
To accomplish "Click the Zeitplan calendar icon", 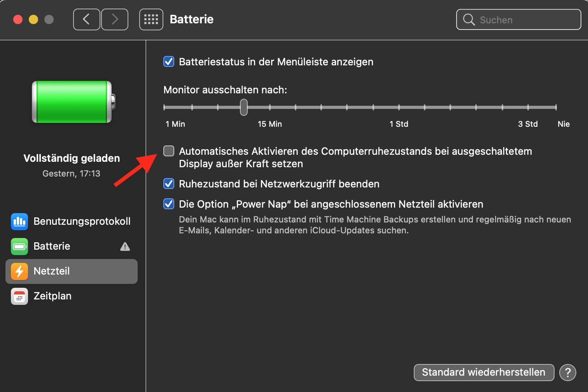I will (x=19, y=296).
